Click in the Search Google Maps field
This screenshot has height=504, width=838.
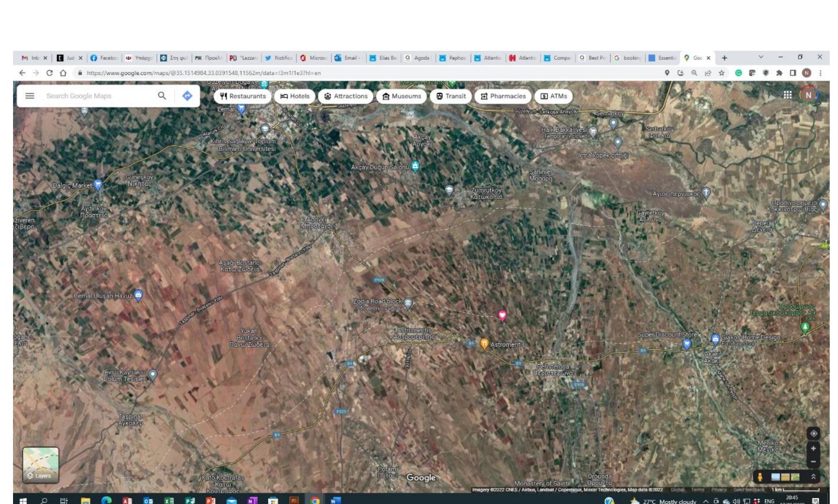tap(98, 96)
